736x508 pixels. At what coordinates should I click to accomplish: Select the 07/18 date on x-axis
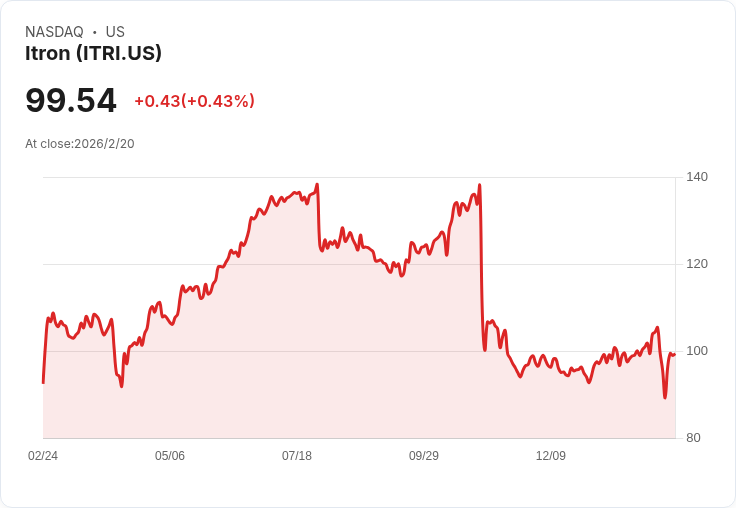tap(297, 456)
